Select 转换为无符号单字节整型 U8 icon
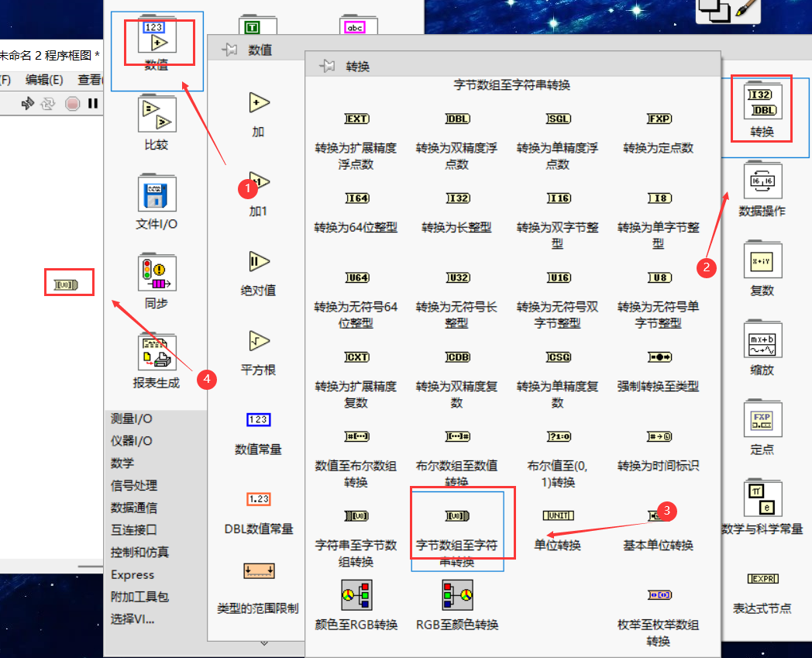 (659, 277)
